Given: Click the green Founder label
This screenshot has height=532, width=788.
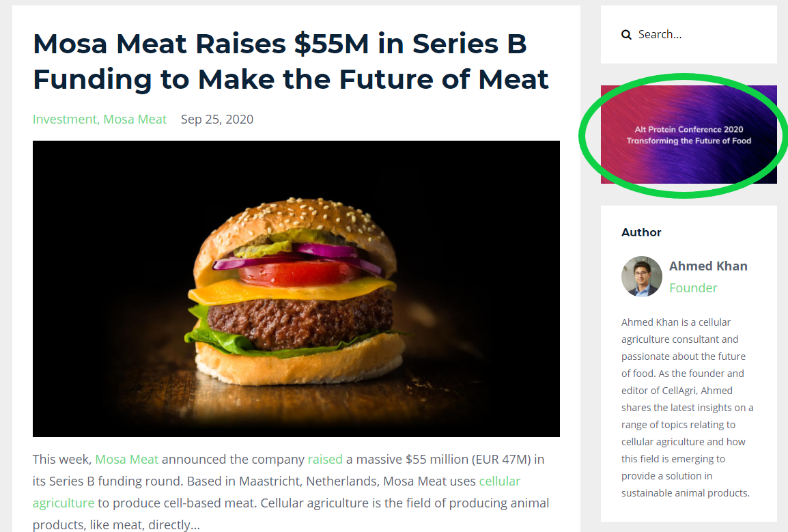Looking at the screenshot, I should tap(693, 288).
